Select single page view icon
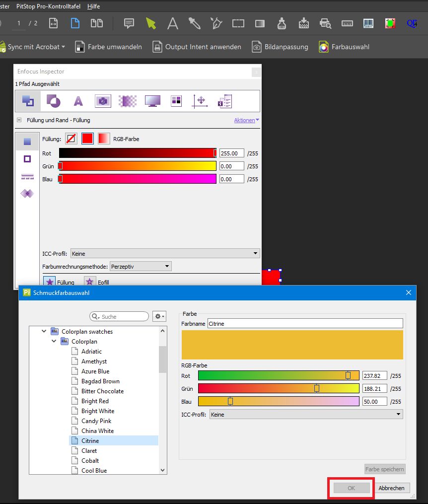This screenshot has height=504, width=428. pyautogui.click(x=75, y=23)
